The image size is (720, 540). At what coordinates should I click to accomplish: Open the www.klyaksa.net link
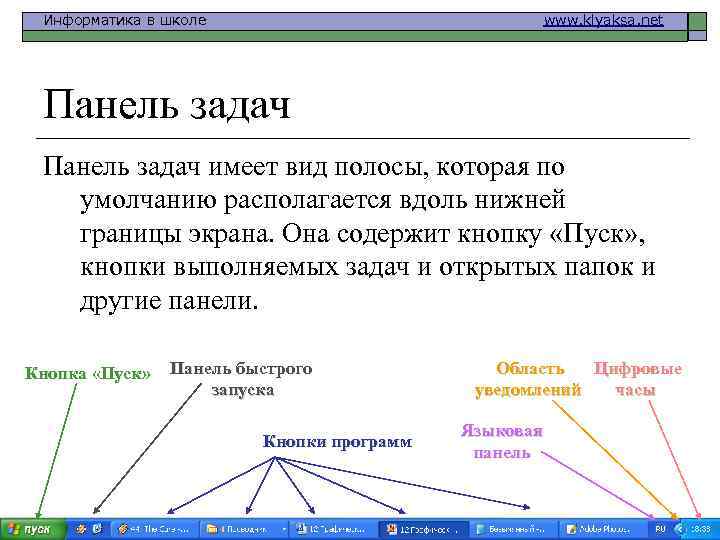(x=603, y=21)
